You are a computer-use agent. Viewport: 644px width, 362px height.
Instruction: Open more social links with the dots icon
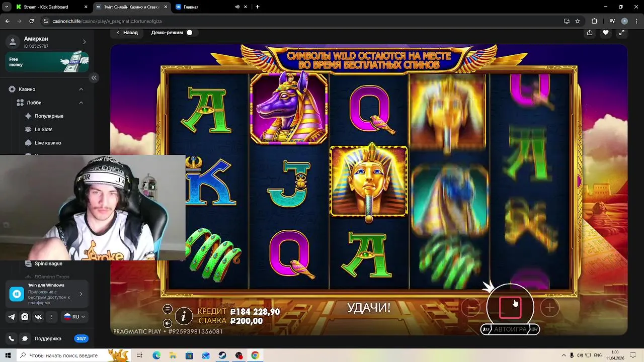click(51, 317)
